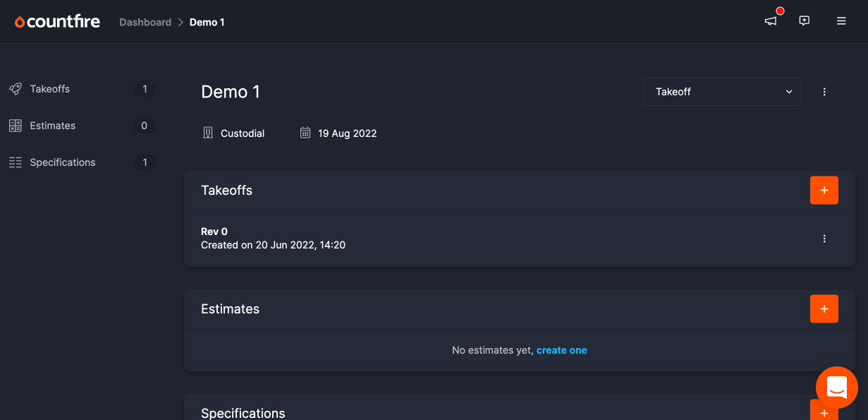Image resolution: width=868 pixels, height=420 pixels.
Task: Click the Specifications list icon
Action: (x=16, y=162)
